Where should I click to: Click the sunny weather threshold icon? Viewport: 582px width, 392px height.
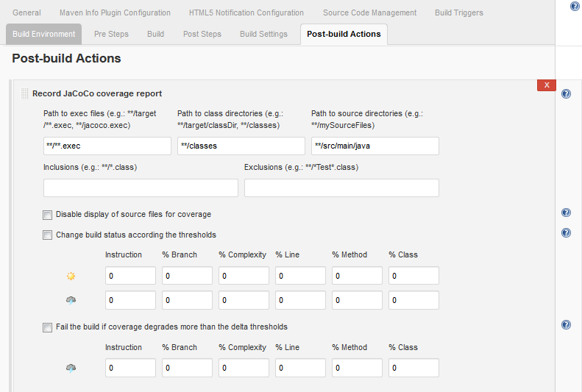click(x=71, y=276)
